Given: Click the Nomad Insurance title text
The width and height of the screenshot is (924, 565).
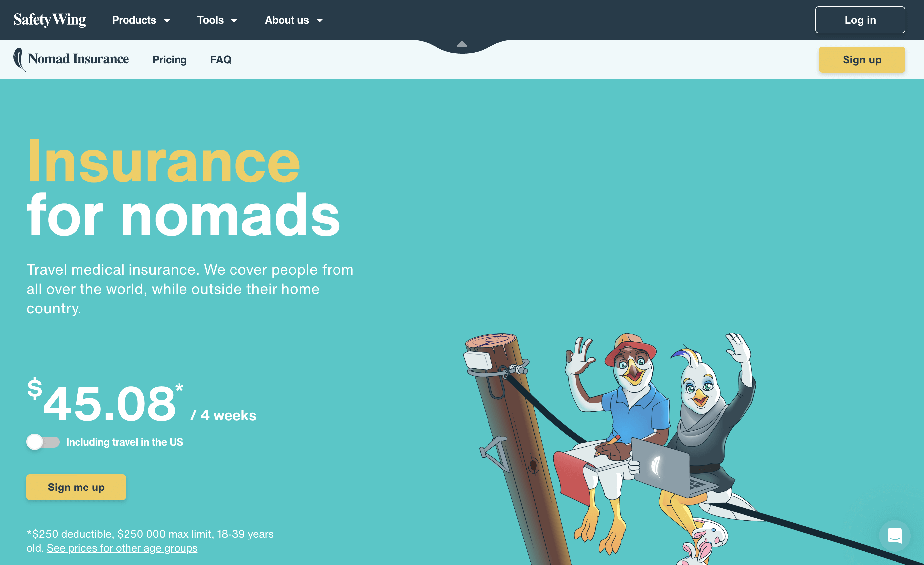Looking at the screenshot, I should (x=78, y=59).
